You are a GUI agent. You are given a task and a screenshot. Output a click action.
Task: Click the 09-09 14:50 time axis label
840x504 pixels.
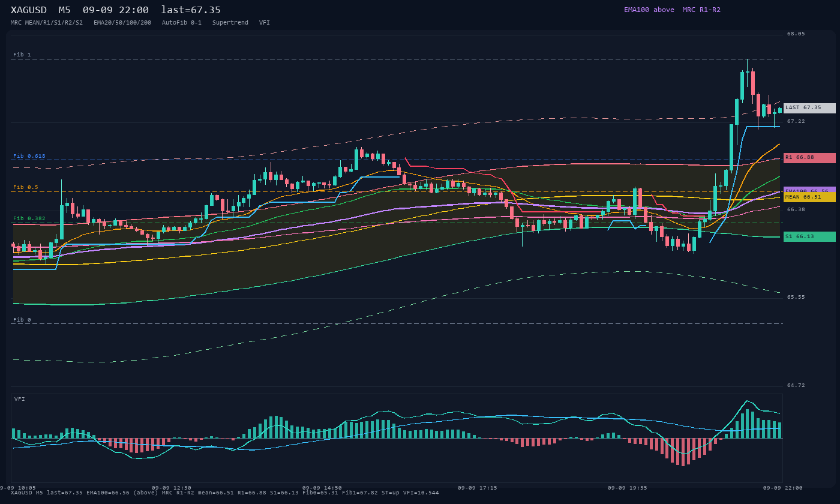[x=322, y=488]
